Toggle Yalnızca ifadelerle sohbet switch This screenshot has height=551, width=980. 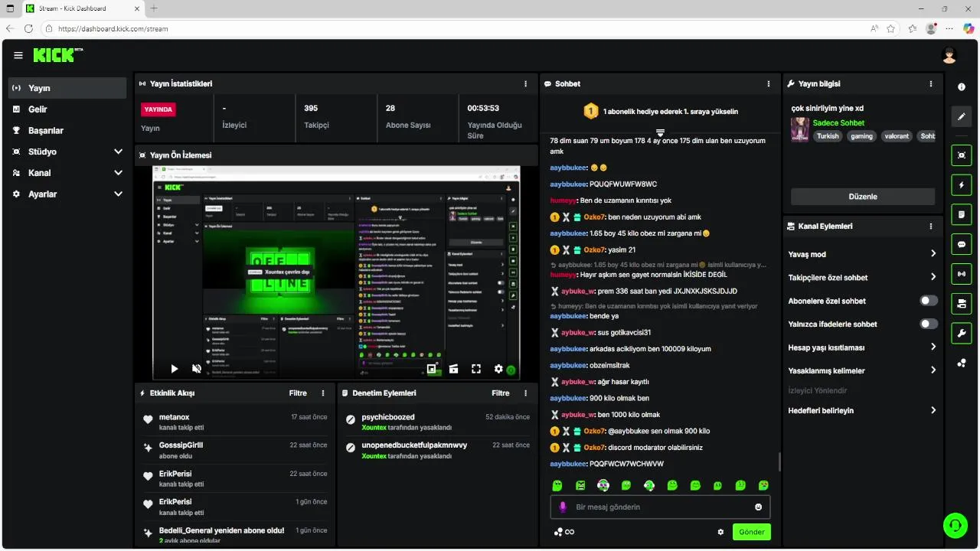click(929, 324)
